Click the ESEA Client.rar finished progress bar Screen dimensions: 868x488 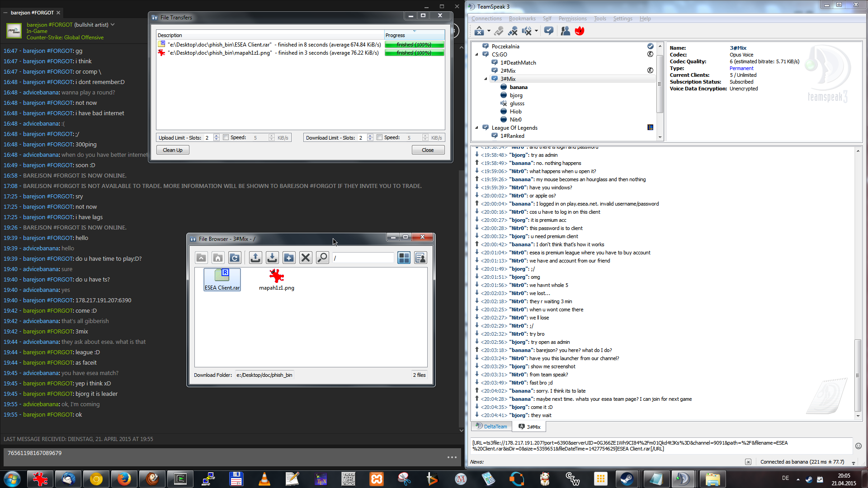[414, 45]
